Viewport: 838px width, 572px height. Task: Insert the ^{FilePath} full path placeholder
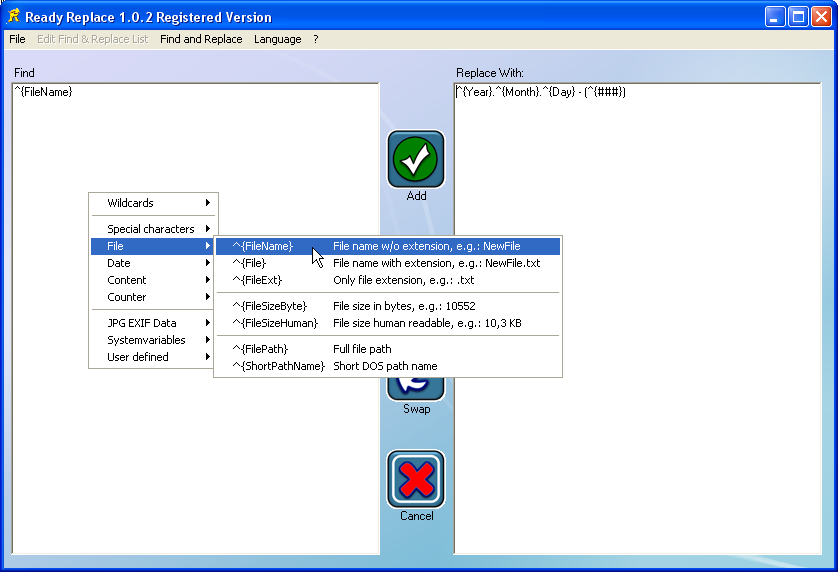pos(388,349)
